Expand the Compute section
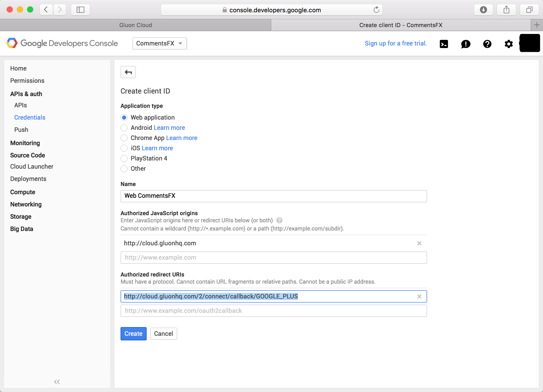This screenshot has height=392, width=543. tap(23, 192)
